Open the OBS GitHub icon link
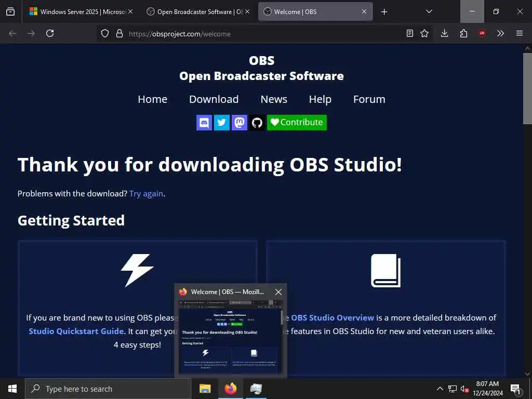The width and height of the screenshot is (532, 399). pos(257,123)
